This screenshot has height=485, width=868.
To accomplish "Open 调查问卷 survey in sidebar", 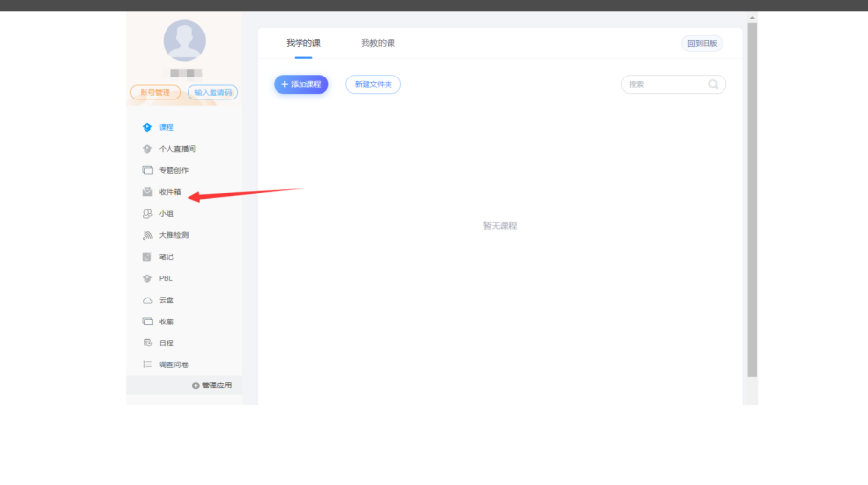I will point(172,364).
